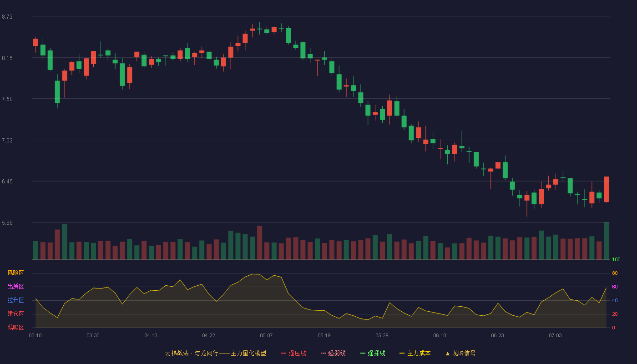Toggle the 强弱线 legend series

333,353
